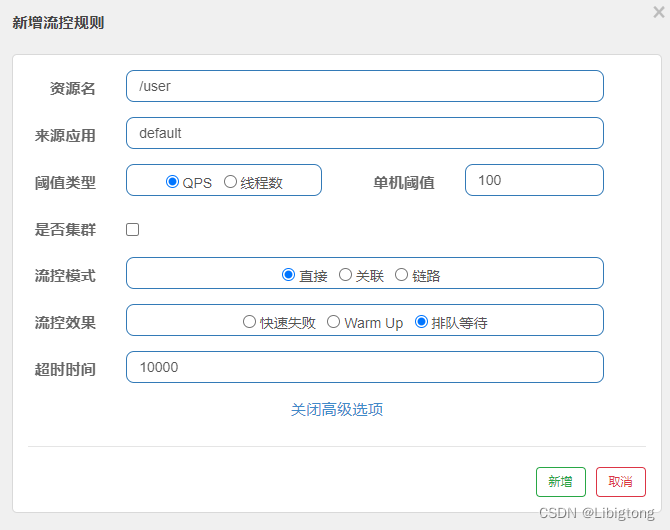This screenshot has height=530, width=670.
Task: Click the 流控模式 label
Action: [65, 276]
